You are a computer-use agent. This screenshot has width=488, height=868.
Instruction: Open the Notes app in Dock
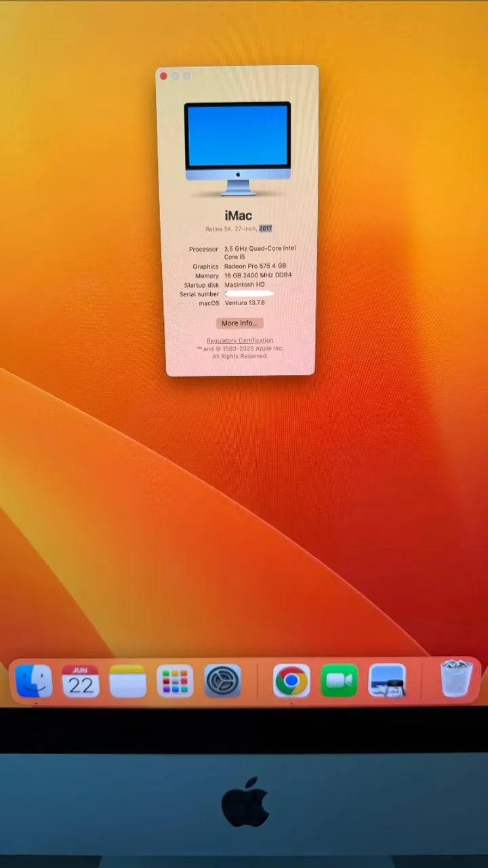coord(128,681)
